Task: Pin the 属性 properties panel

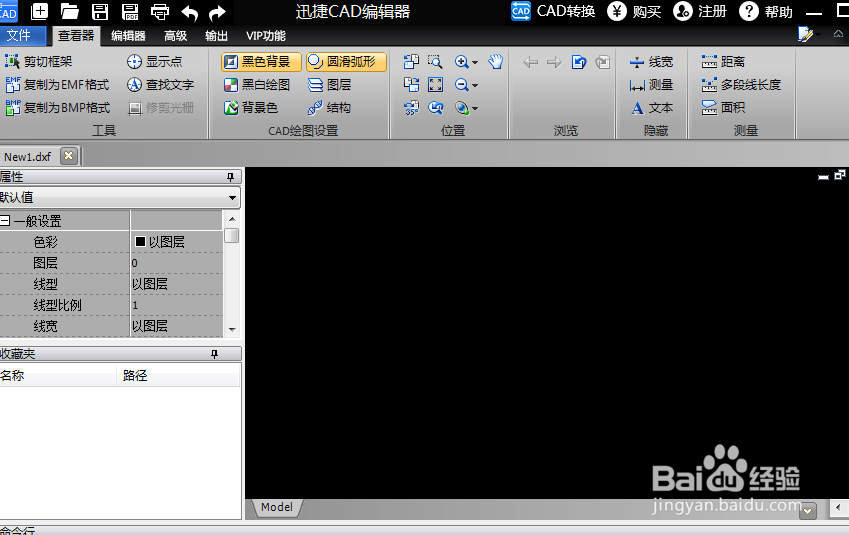Action: [230, 177]
